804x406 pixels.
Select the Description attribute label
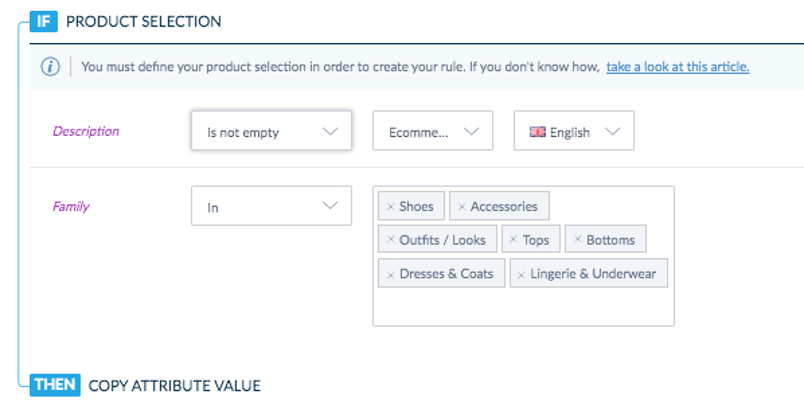[86, 131]
